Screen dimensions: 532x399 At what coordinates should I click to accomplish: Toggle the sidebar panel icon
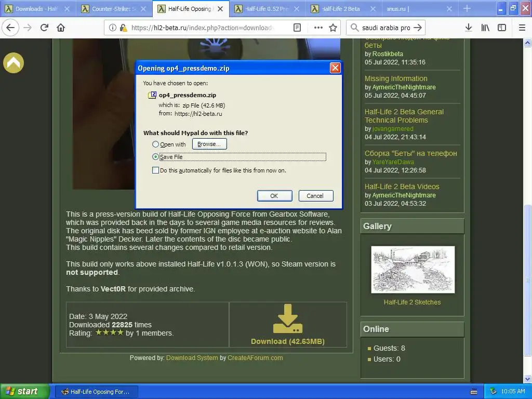(502, 28)
